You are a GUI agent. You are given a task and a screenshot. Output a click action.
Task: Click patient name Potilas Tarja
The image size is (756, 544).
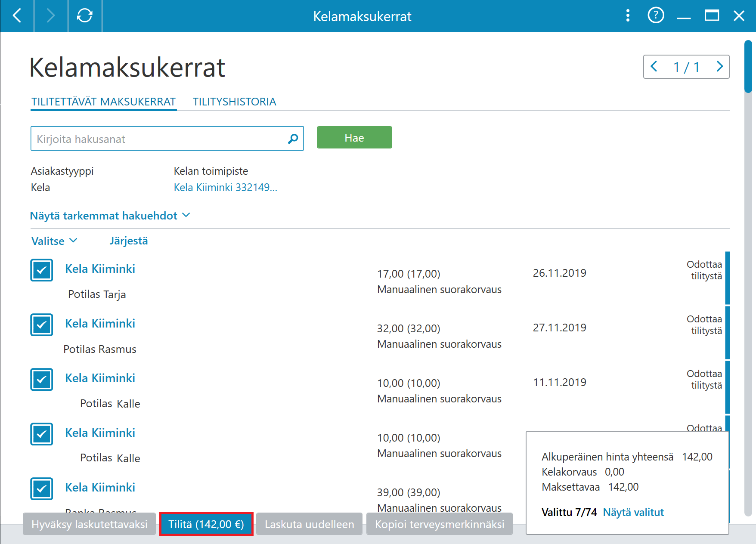(97, 294)
